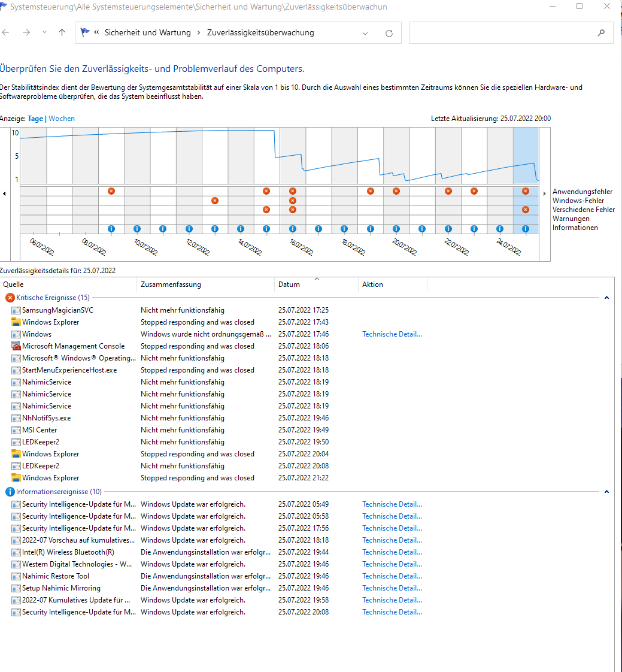Screen dimensions: 622x672
Task: Collapse the Informationsereignisse group chevron
Action: (606, 492)
